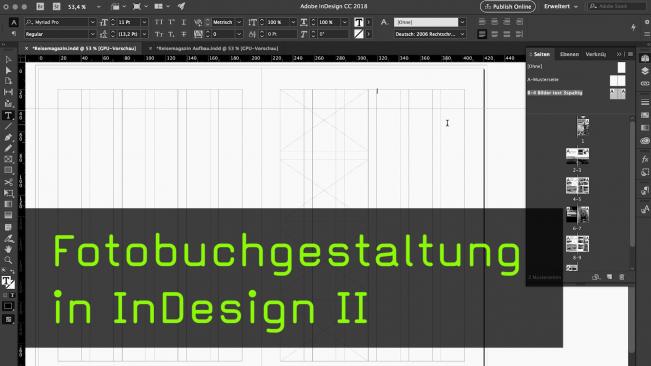The image size is (651, 366).
Task: Open Adobe Stock via the St icon
Action: coord(57,7)
